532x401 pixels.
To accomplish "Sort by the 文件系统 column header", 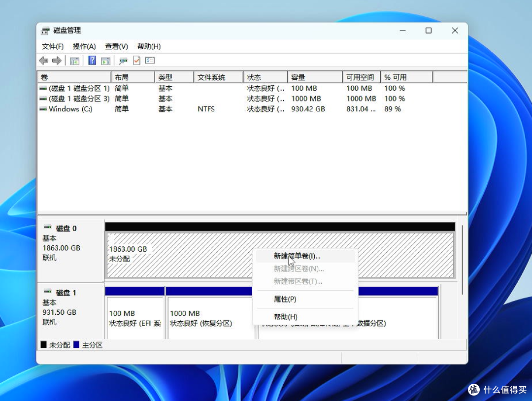I will [x=219, y=77].
